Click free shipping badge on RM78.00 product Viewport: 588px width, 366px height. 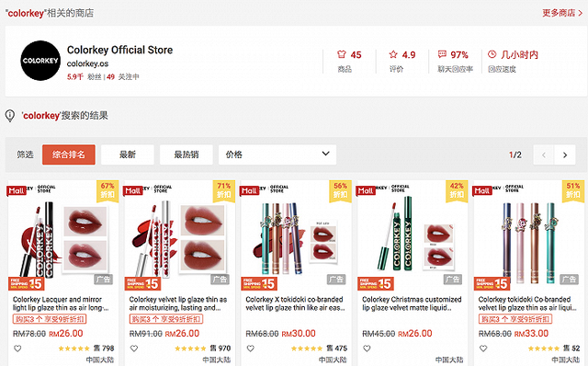(26, 284)
